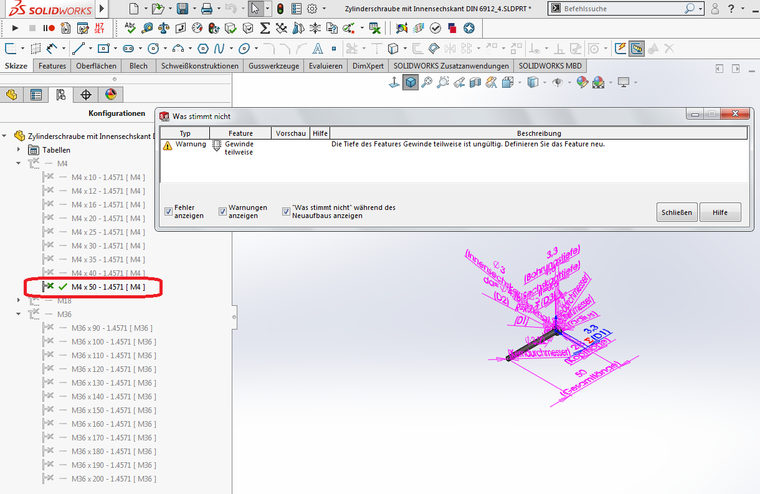Rebuild the model with the traffic light icon
The image size is (760, 494).
pos(280,9)
